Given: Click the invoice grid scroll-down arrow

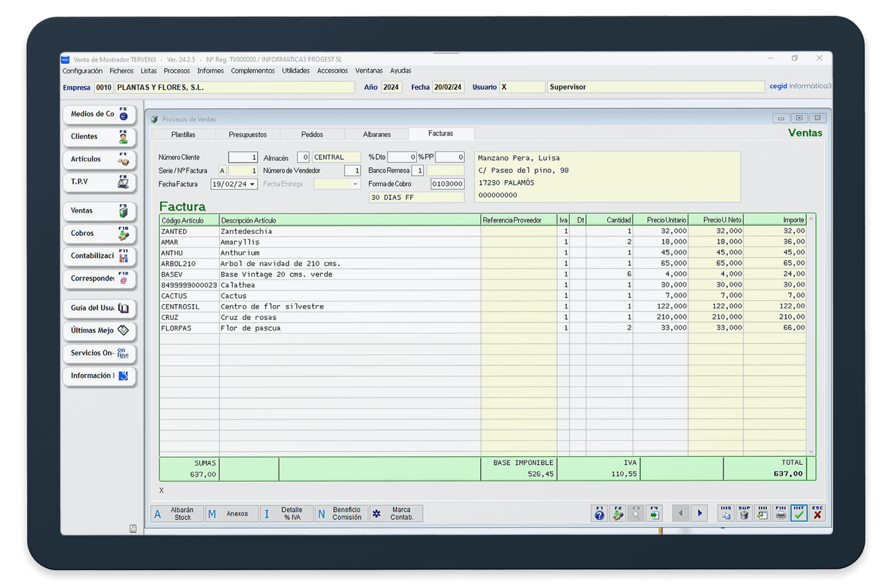Looking at the screenshot, I should click(x=811, y=452).
